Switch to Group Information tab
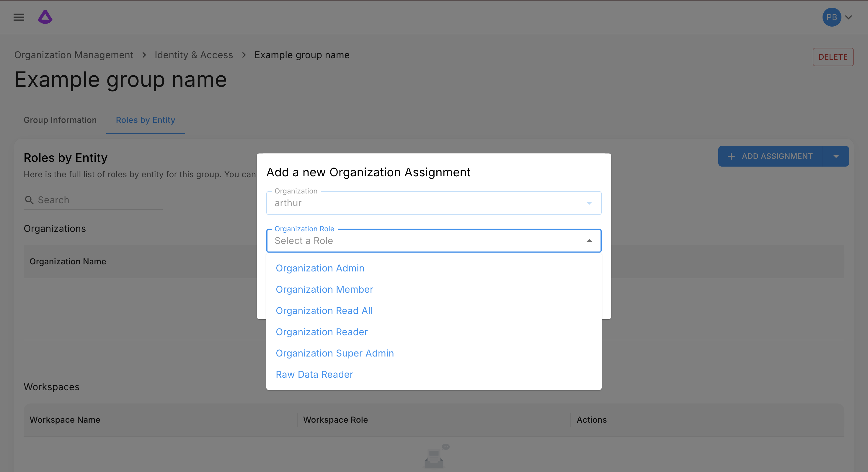 60,120
